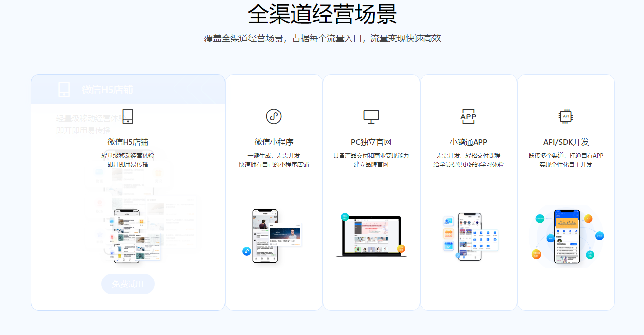The width and height of the screenshot is (644, 335).
Task: Click the text 具备产品交付和商业变现能力
Action: click(x=371, y=156)
